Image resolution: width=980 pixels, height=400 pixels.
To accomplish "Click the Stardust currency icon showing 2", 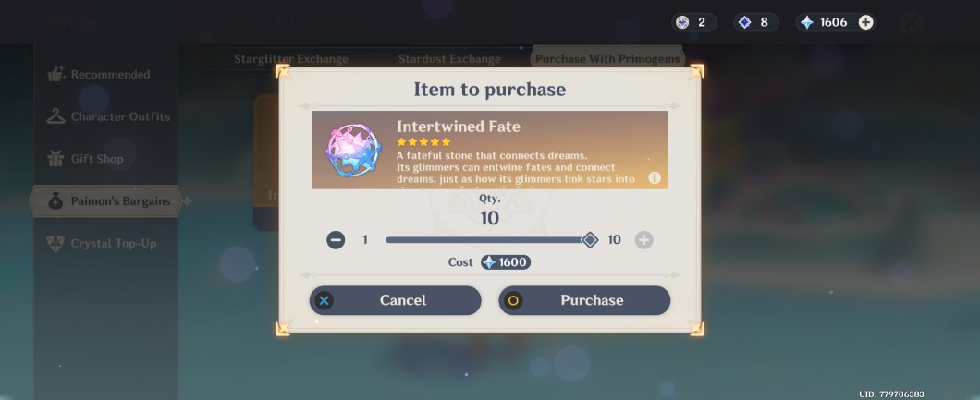I will click(x=682, y=22).
